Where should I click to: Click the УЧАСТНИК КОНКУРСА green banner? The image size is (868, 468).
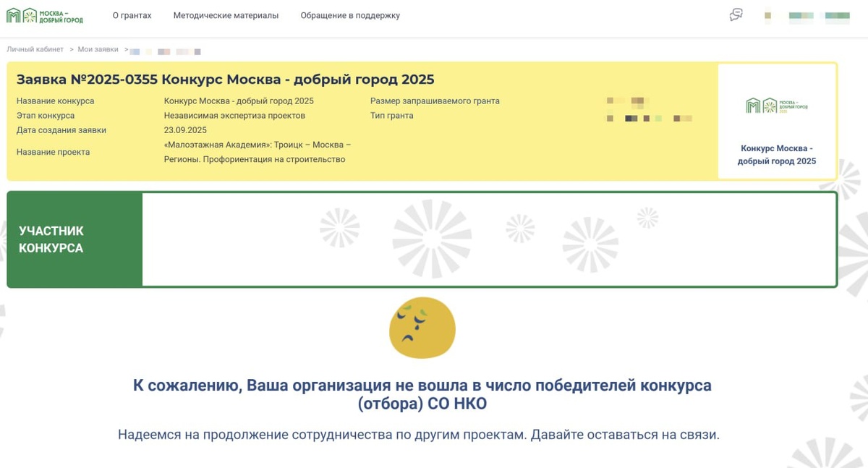(x=75, y=239)
